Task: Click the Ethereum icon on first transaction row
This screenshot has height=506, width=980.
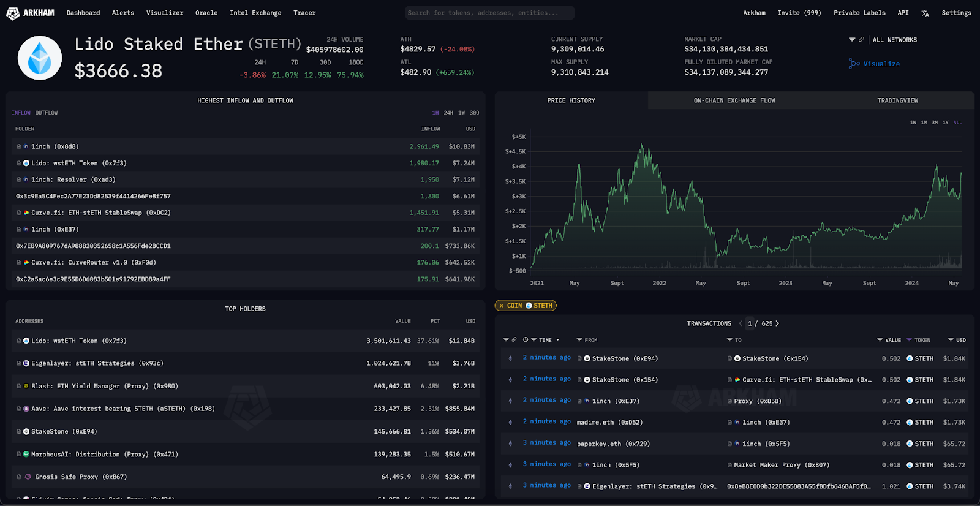Action: tap(510, 358)
